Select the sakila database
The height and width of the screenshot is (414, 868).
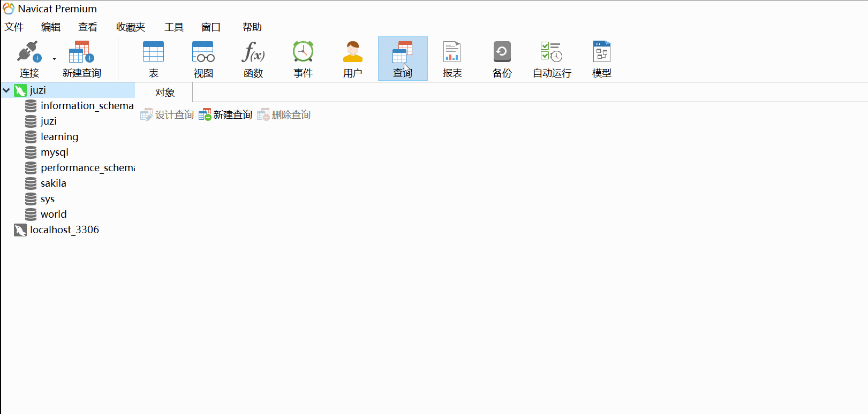click(x=54, y=183)
